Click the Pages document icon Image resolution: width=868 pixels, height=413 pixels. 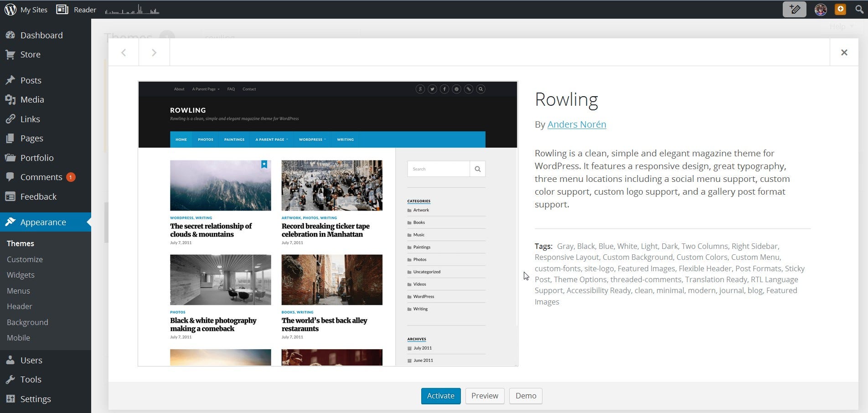[x=10, y=138]
